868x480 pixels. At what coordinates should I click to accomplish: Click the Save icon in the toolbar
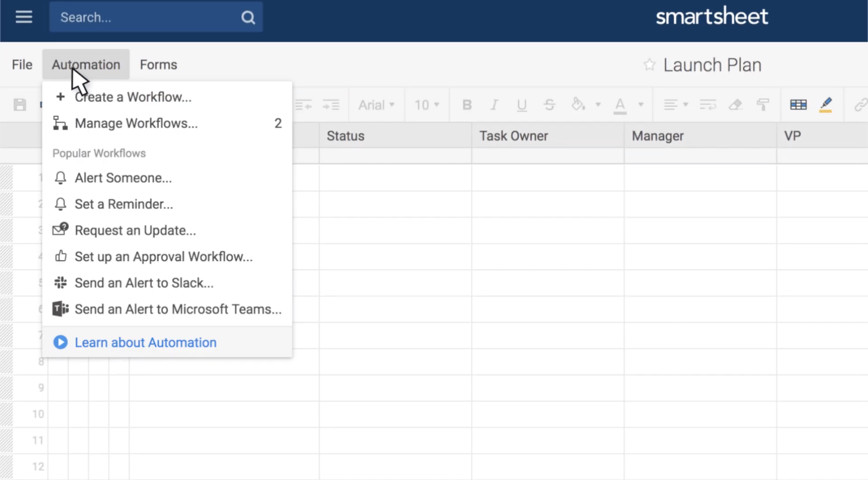coord(19,104)
